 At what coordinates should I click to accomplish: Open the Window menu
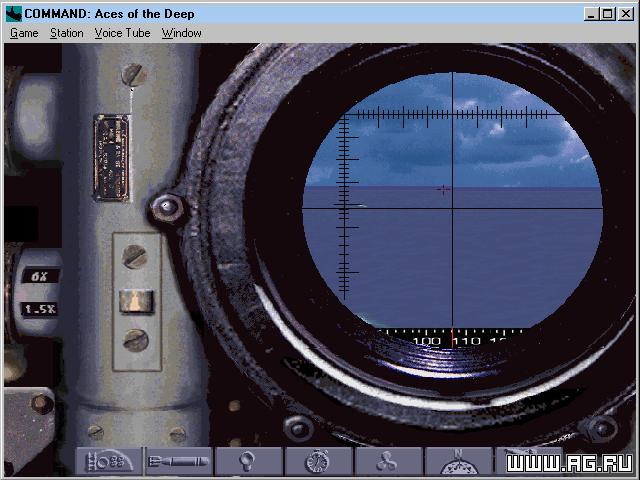pyautogui.click(x=181, y=33)
